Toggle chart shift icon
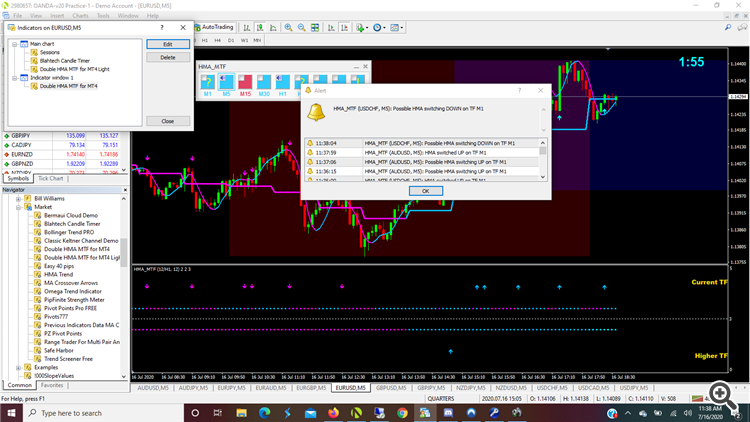The image size is (750, 422). pos(344,28)
